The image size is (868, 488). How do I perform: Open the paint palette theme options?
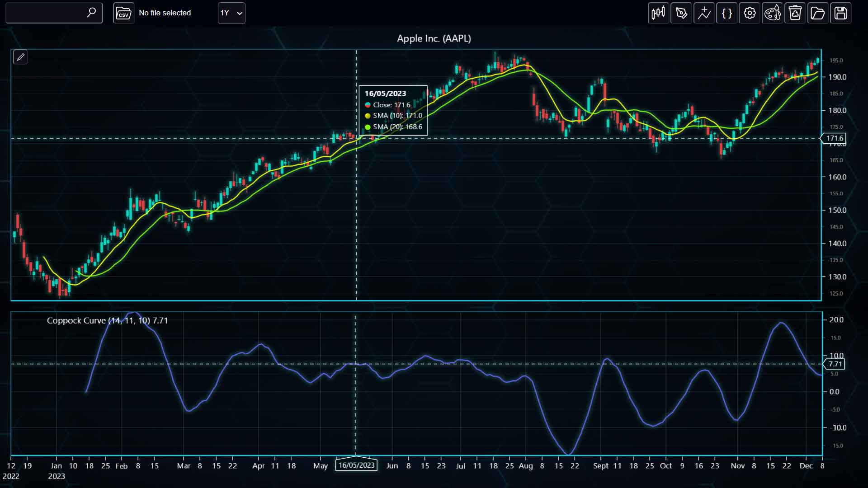click(772, 13)
